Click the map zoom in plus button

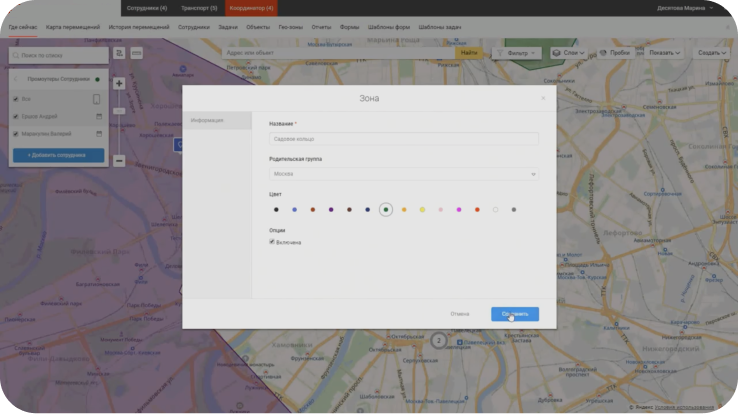click(119, 84)
